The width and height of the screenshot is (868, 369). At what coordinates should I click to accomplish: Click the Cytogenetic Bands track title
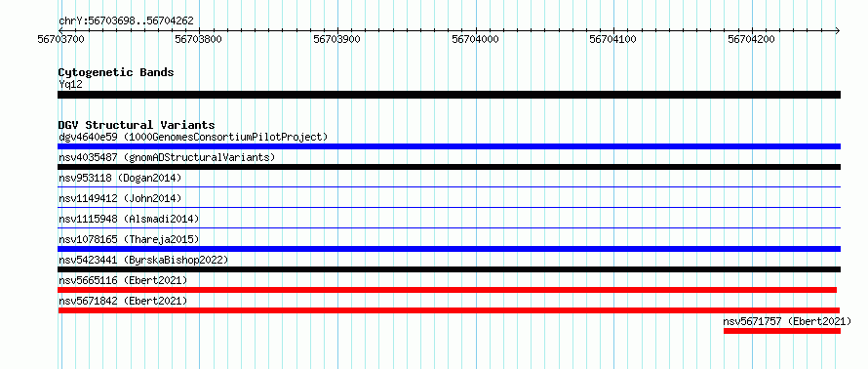116,72
